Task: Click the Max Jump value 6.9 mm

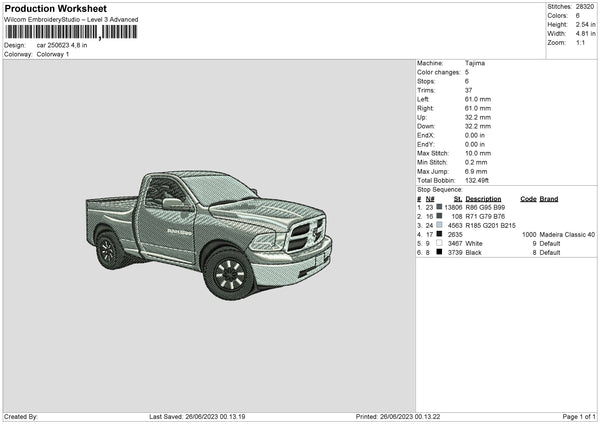Action: coord(476,171)
